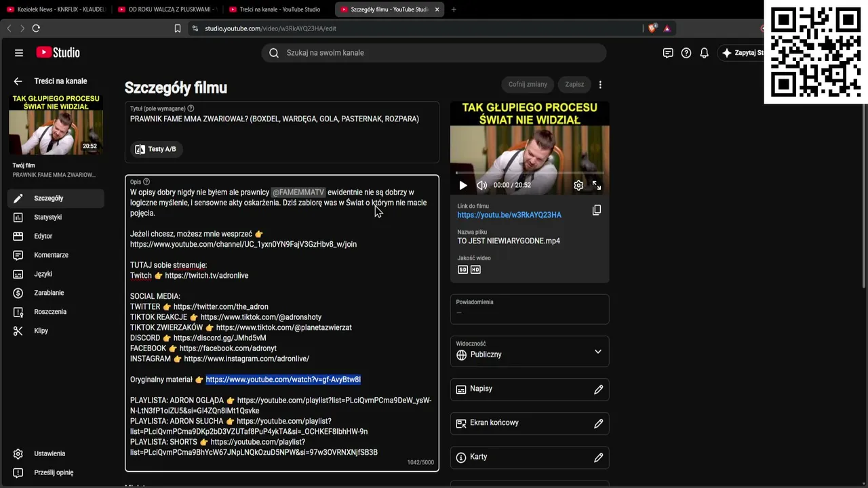This screenshot has width=868, height=488.
Task: Click the Twitch link in the description
Action: [x=206, y=276]
